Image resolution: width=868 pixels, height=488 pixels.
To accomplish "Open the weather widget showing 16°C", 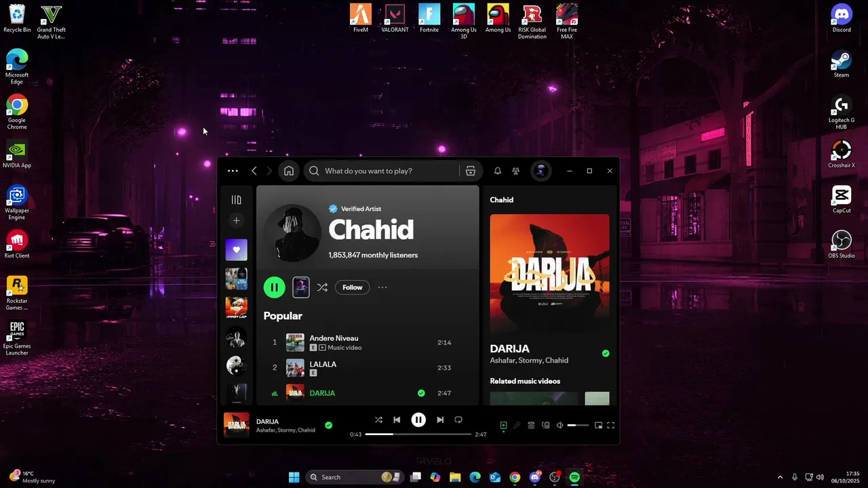I will pos(33,477).
